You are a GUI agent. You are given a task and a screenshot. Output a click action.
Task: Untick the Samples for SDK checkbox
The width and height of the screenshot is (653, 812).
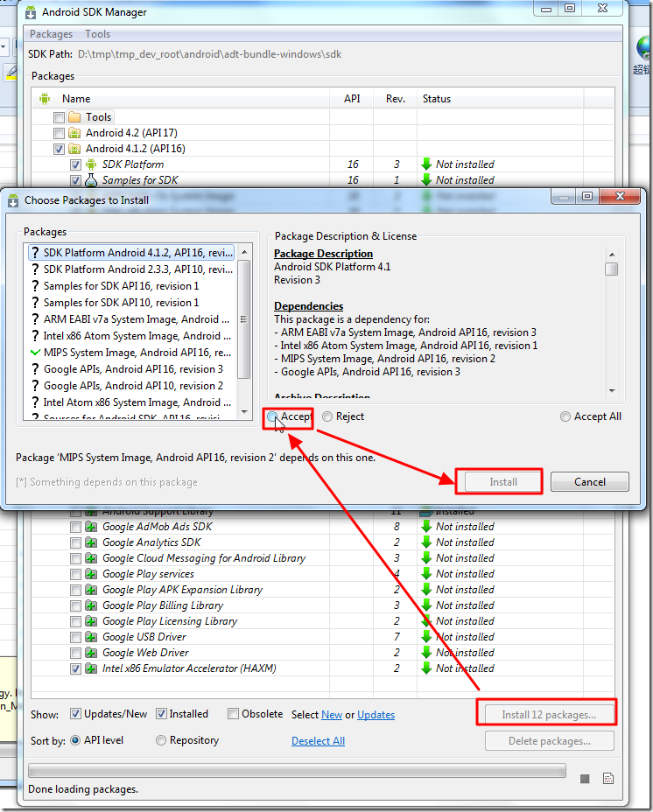(75, 181)
